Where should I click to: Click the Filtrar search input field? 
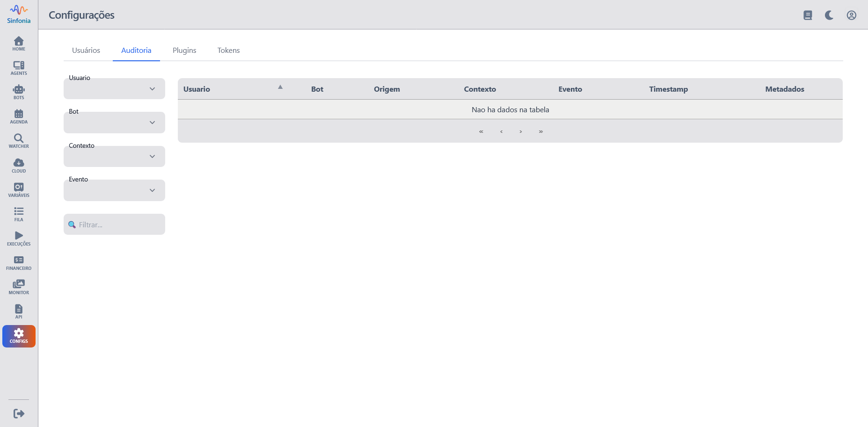click(x=119, y=225)
